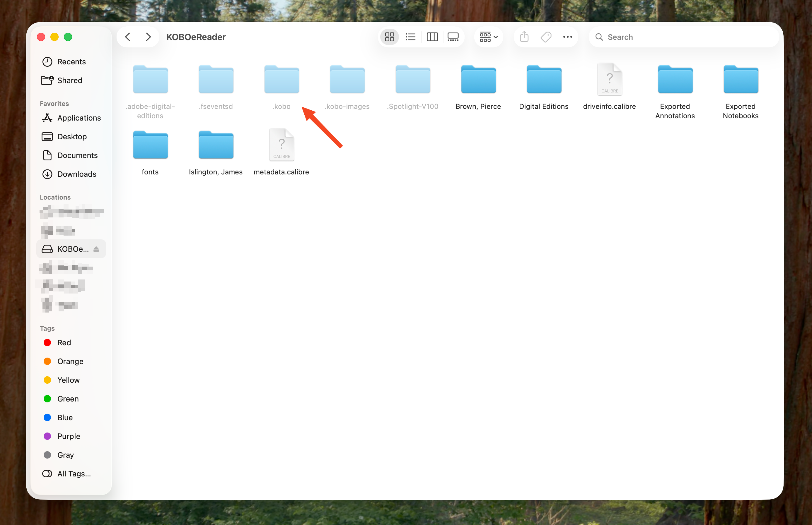This screenshot has height=525, width=812.
Task: Go back with the left chevron
Action: point(128,37)
